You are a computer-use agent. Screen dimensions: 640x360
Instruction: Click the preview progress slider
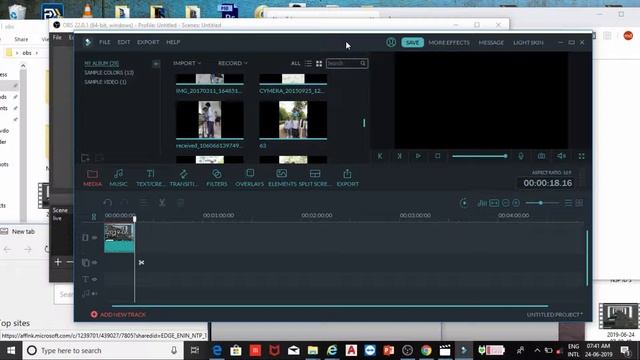point(480,156)
